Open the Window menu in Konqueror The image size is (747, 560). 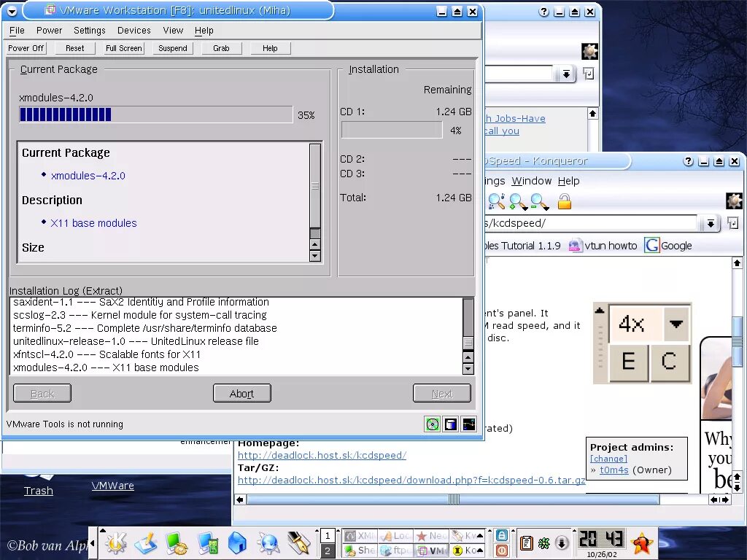point(532,181)
